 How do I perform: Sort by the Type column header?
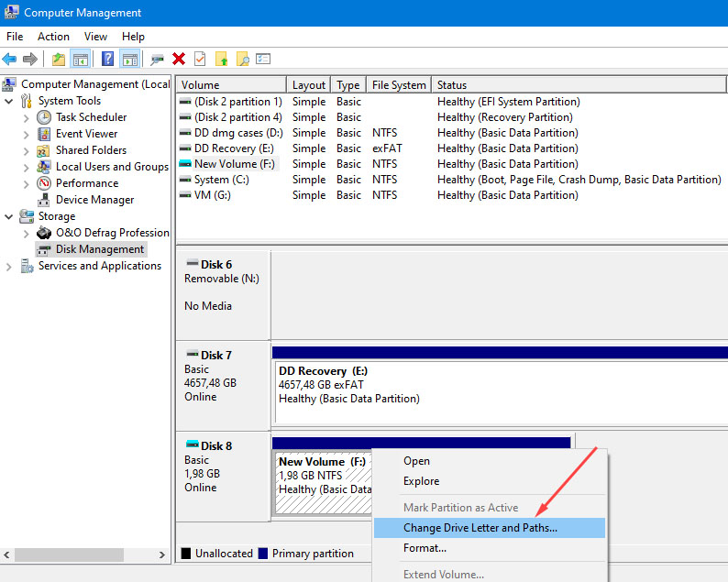click(x=348, y=85)
